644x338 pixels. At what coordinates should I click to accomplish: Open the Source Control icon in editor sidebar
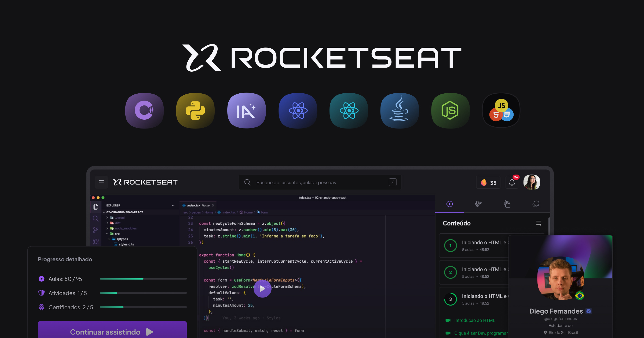96,230
